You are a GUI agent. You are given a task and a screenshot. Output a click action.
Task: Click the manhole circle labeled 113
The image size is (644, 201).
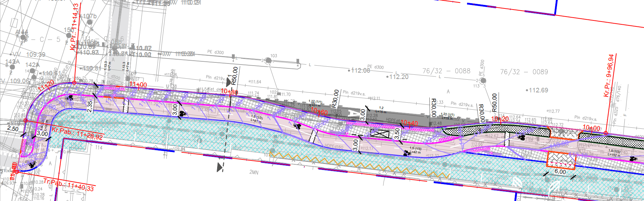click(484, 81)
